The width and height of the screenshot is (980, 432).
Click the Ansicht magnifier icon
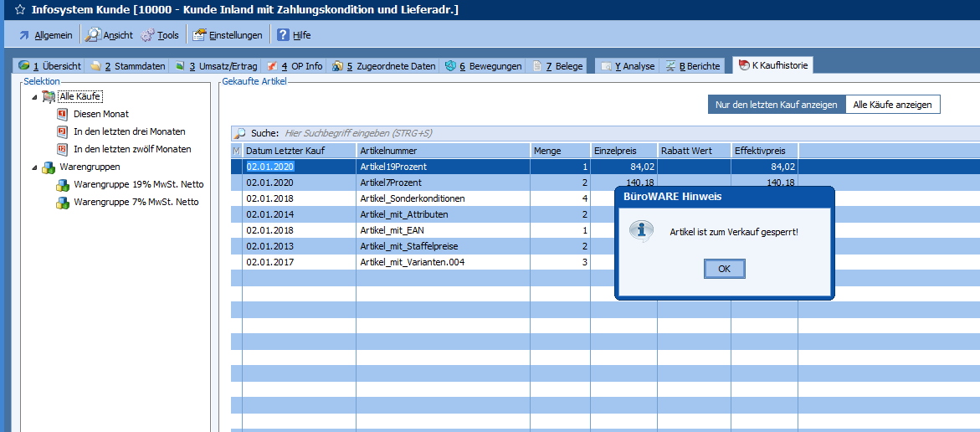point(93,35)
